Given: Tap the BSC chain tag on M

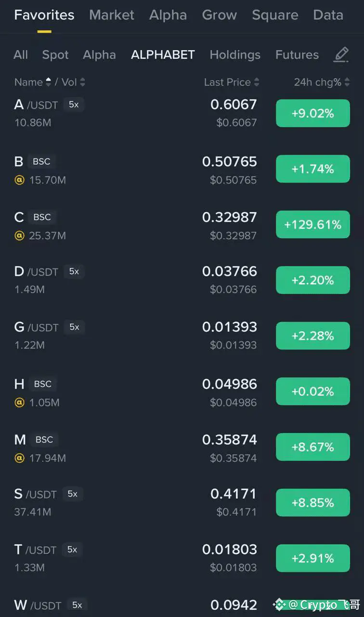Looking at the screenshot, I should click(x=44, y=440).
